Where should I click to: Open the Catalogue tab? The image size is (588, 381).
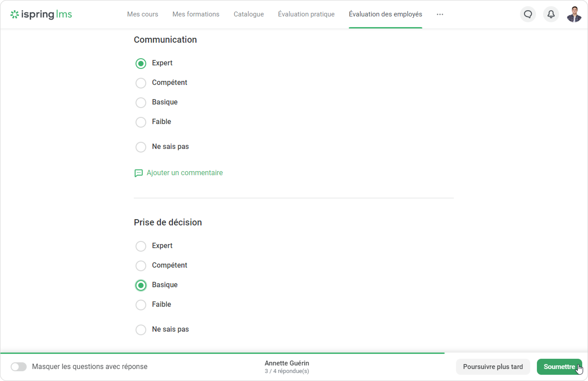coord(248,14)
